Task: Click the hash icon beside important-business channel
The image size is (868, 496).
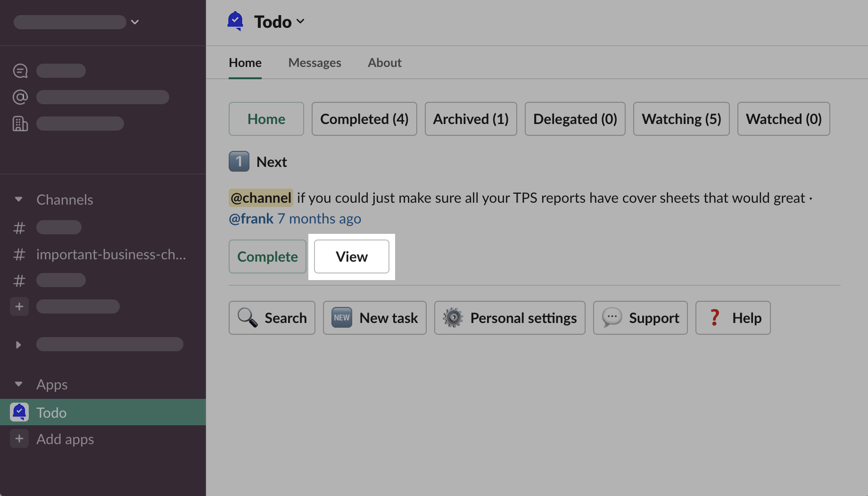Action: coord(19,255)
